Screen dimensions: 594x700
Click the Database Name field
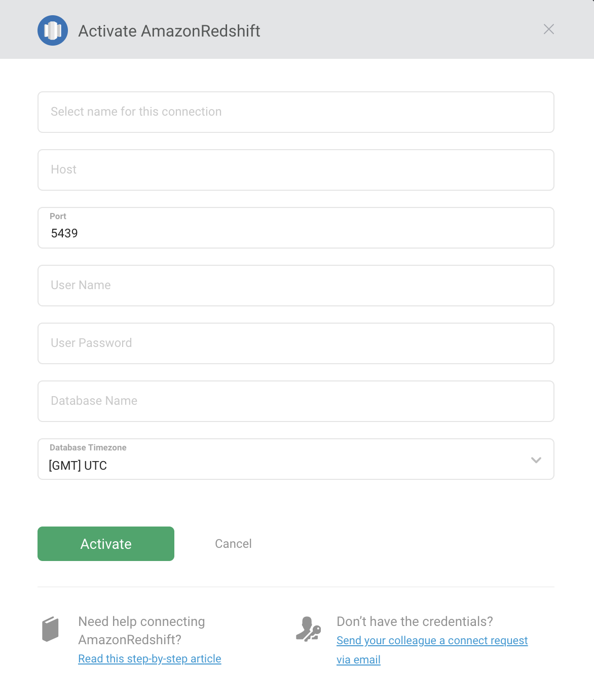tap(295, 401)
